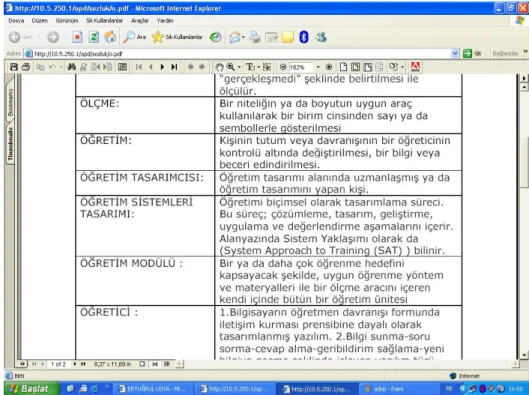Expand the Zoom In tool dropdown arrow
This screenshot has height=395, width=529.
[239, 67]
